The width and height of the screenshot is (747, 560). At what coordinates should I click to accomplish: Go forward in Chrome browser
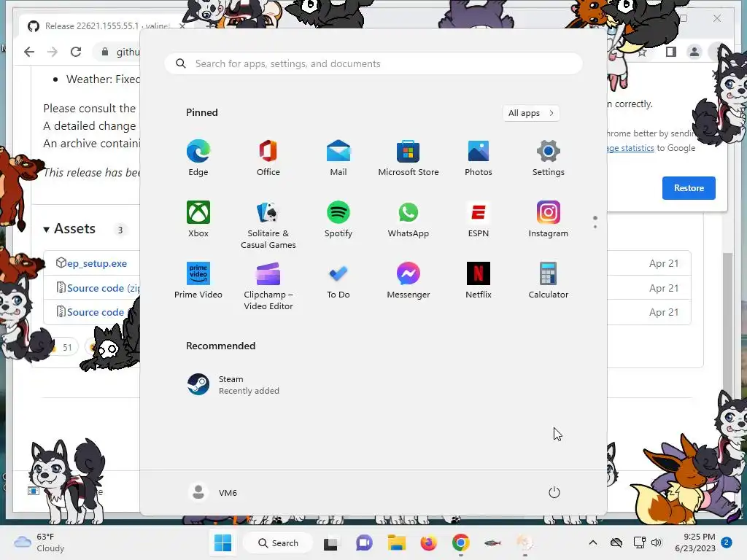[x=53, y=52]
